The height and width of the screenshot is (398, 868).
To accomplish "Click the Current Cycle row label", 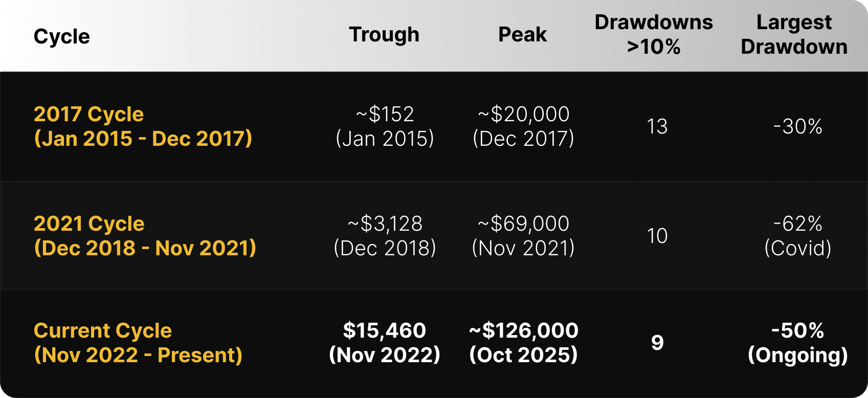I will [x=138, y=343].
